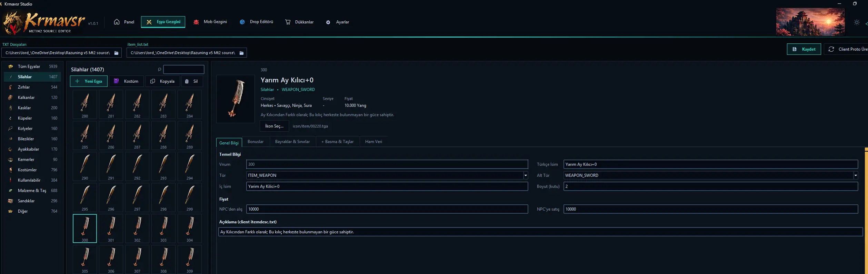868x274 pixels.
Task: Click the Kaydet save button
Action: tap(804, 49)
